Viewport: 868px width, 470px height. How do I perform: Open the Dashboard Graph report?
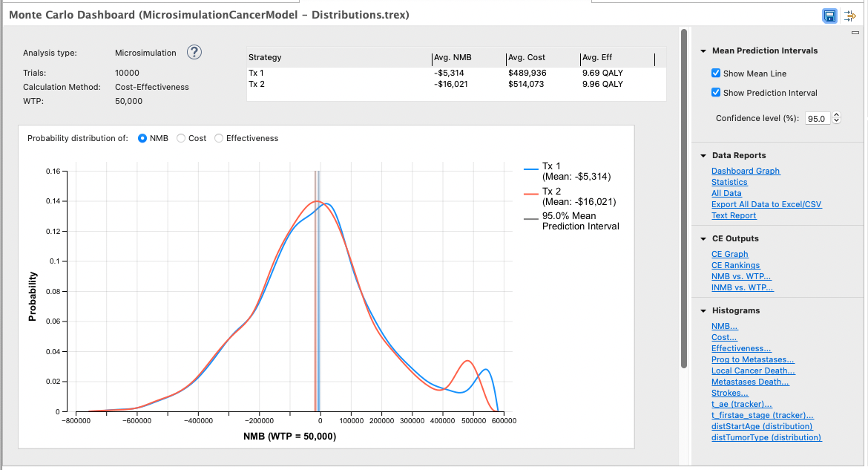745,171
